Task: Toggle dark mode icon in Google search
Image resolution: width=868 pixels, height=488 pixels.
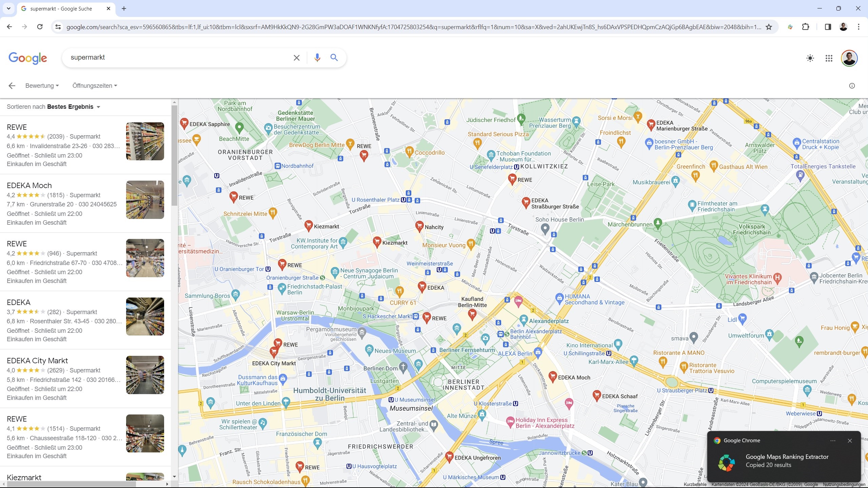Action: tap(810, 58)
